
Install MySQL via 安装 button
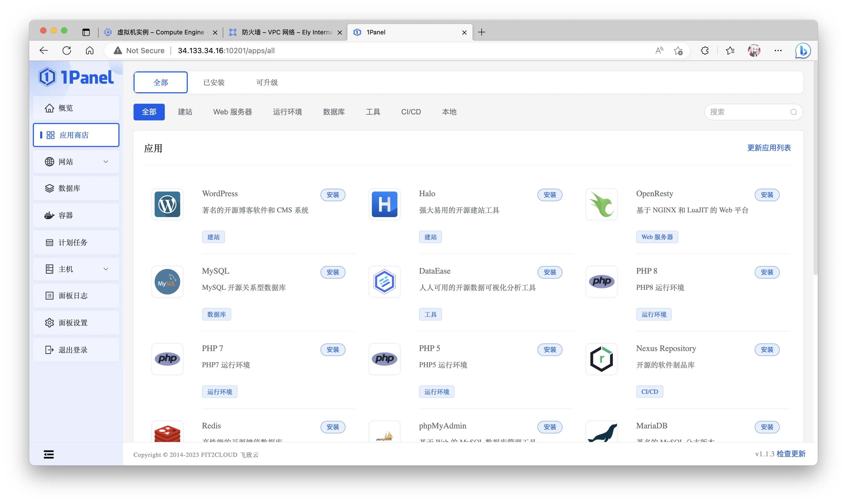(332, 272)
